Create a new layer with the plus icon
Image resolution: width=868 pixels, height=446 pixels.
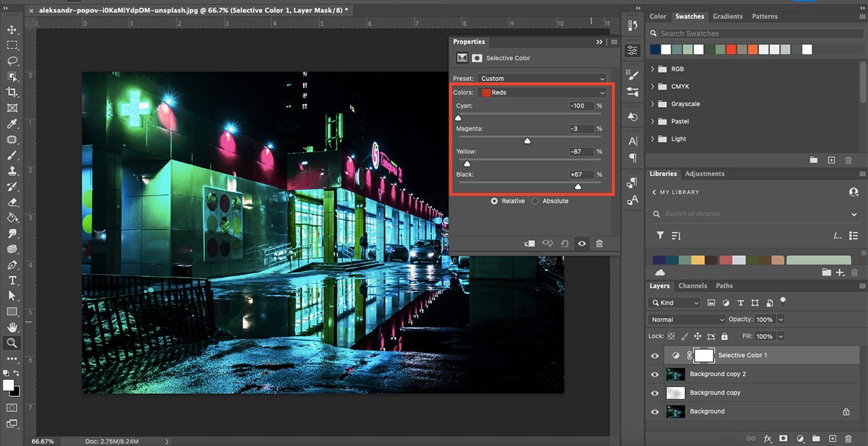[833, 438]
